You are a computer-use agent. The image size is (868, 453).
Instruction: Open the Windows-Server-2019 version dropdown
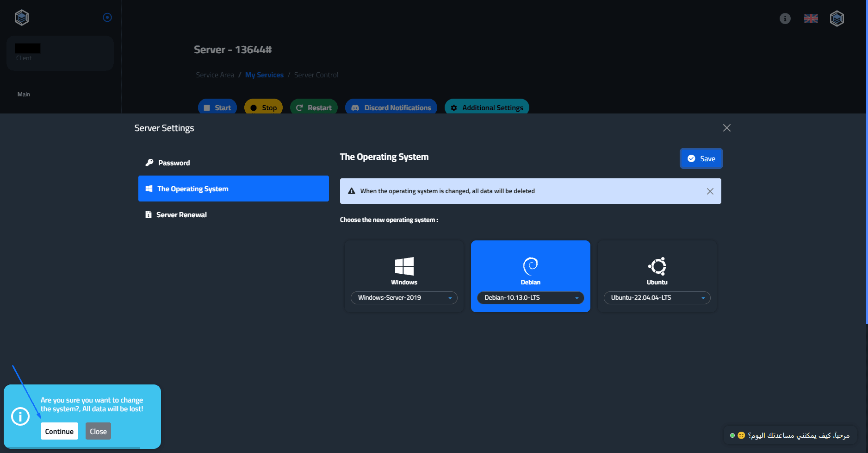click(404, 298)
